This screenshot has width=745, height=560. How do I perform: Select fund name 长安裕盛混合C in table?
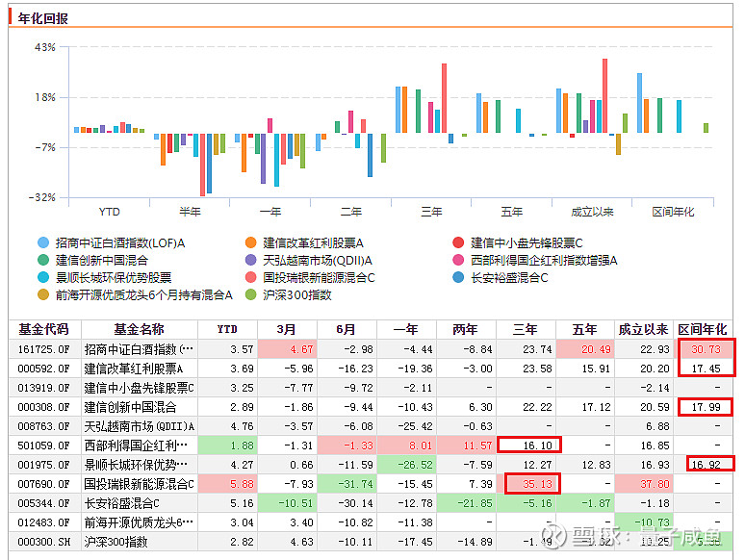[x=121, y=503]
